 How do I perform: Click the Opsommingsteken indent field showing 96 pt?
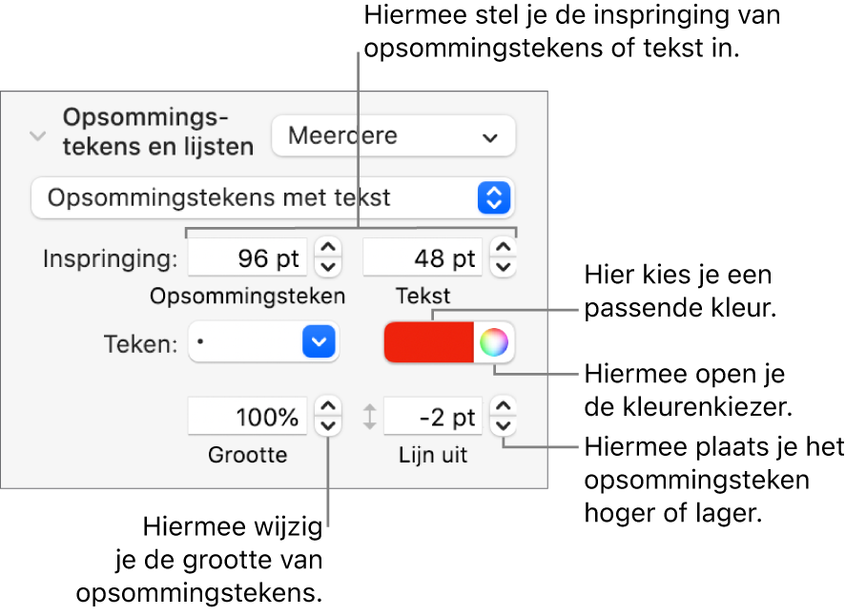pyautogui.click(x=248, y=257)
